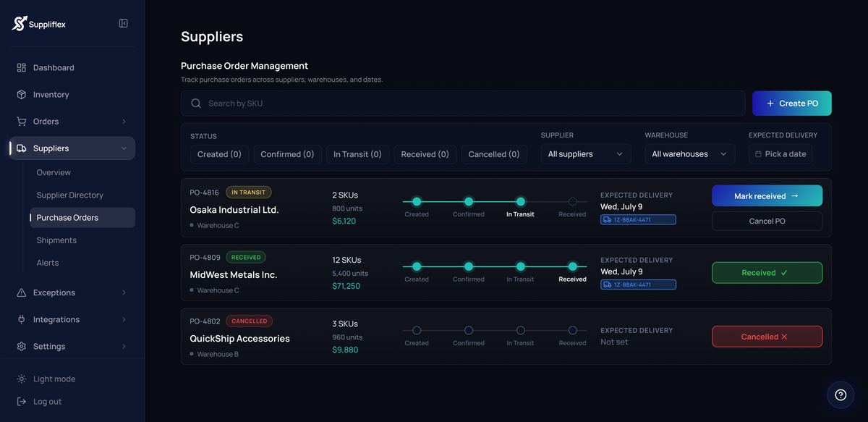The width and height of the screenshot is (868, 422).
Task: Mark PO-4816 as received
Action: coord(767,195)
